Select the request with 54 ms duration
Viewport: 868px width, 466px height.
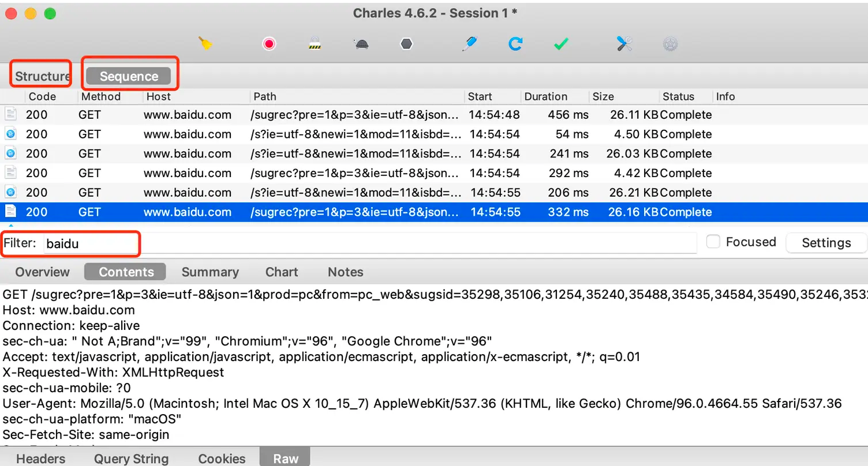(434, 134)
